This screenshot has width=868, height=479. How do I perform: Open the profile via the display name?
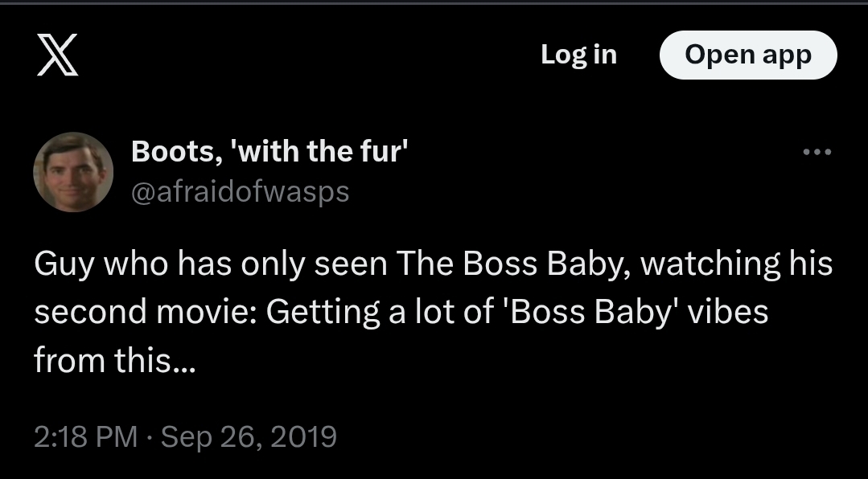[x=270, y=150]
